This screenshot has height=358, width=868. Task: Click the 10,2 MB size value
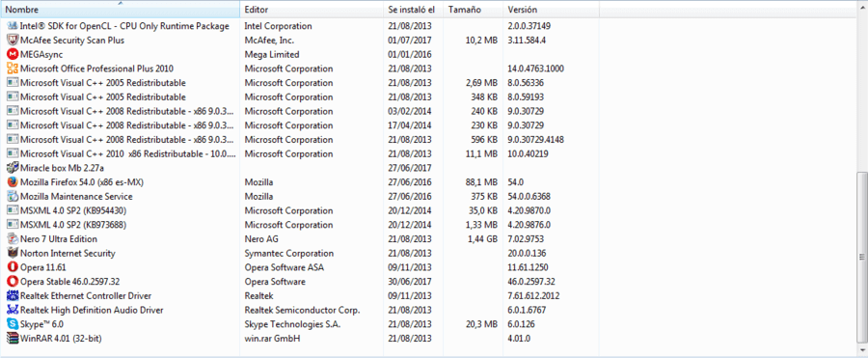point(481,40)
